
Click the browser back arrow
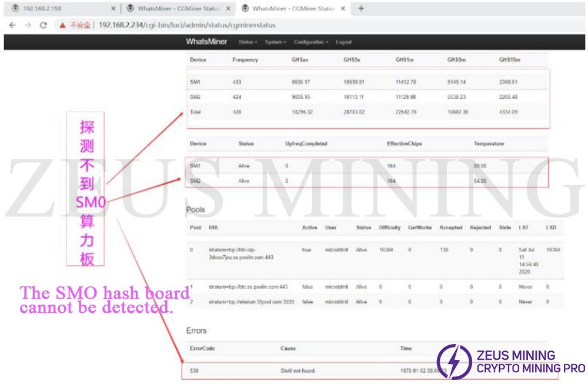click(x=12, y=25)
